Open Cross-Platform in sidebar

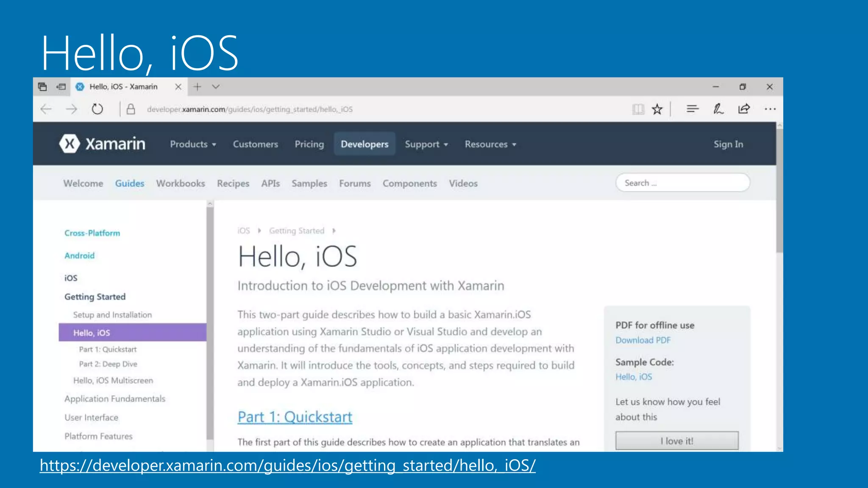tap(92, 233)
